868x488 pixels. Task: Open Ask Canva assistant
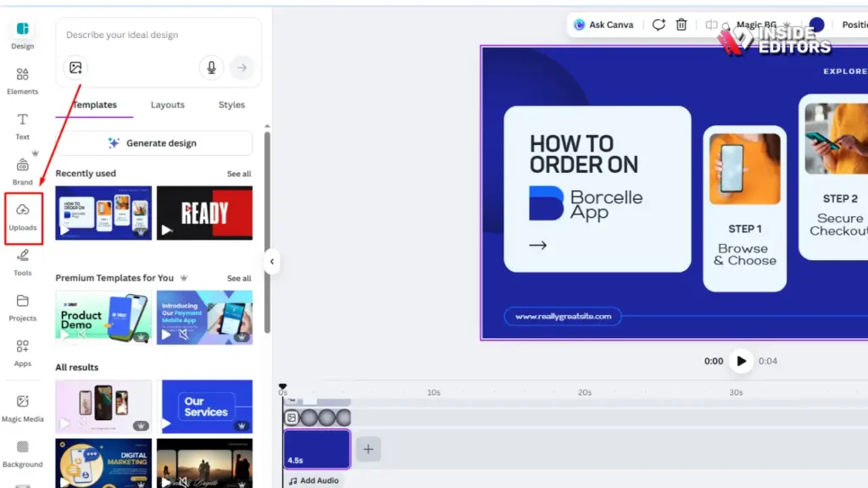tap(604, 25)
